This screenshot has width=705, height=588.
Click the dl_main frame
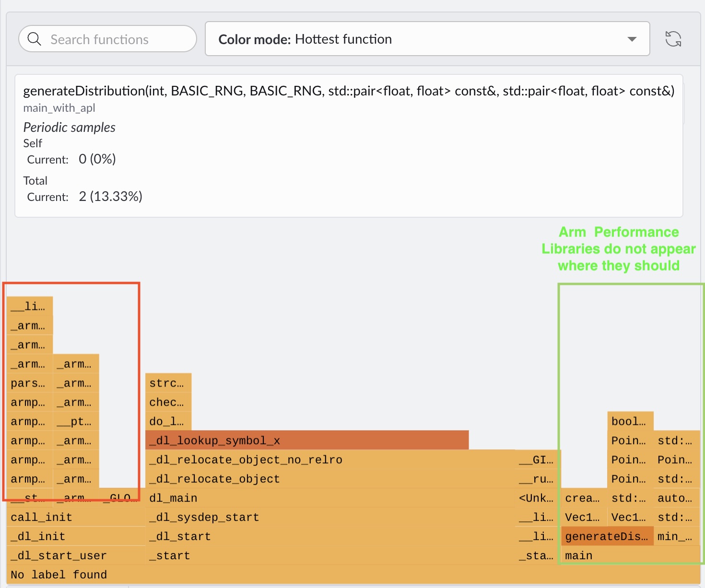pos(307,497)
